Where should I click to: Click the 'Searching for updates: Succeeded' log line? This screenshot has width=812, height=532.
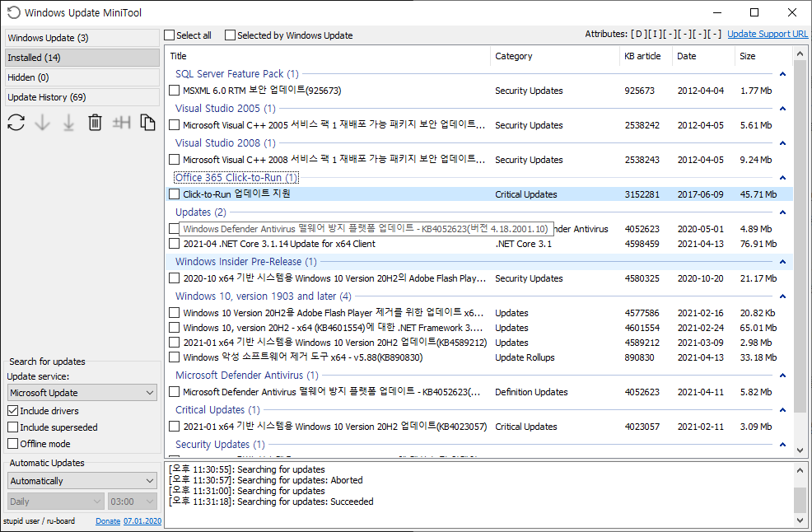coord(271,502)
